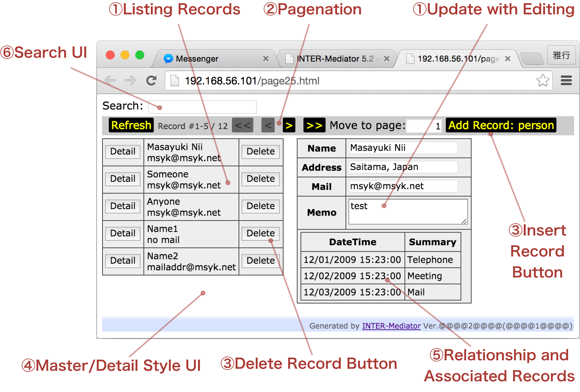Image resolution: width=580 pixels, height=392 pixels.
Task: Click the Mail summary cell
Action: tap(433, 292)
